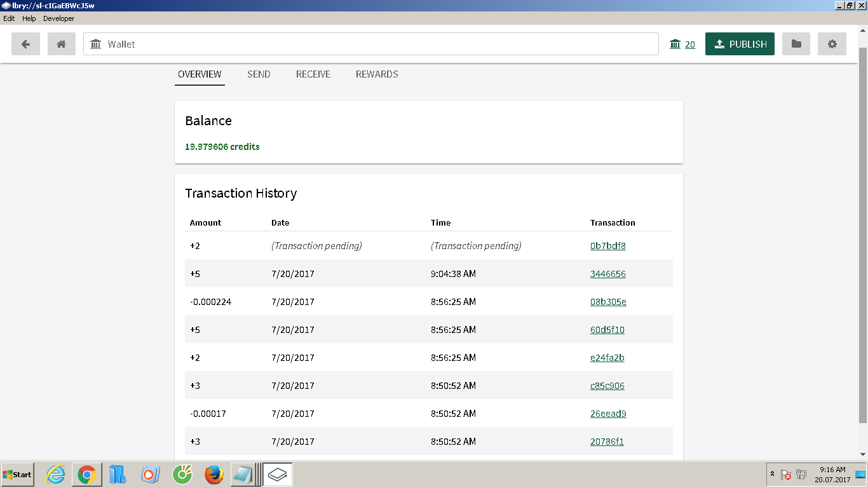View transaction 3446656 details

607,274
